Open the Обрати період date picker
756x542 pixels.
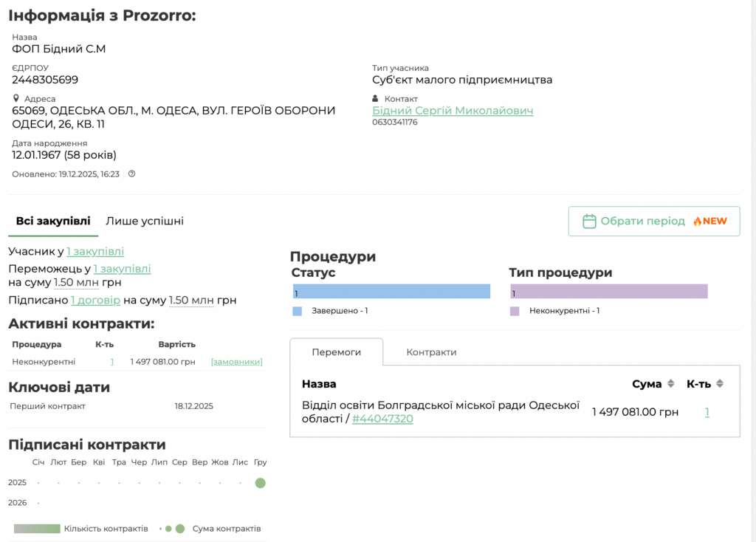point(653,221)
